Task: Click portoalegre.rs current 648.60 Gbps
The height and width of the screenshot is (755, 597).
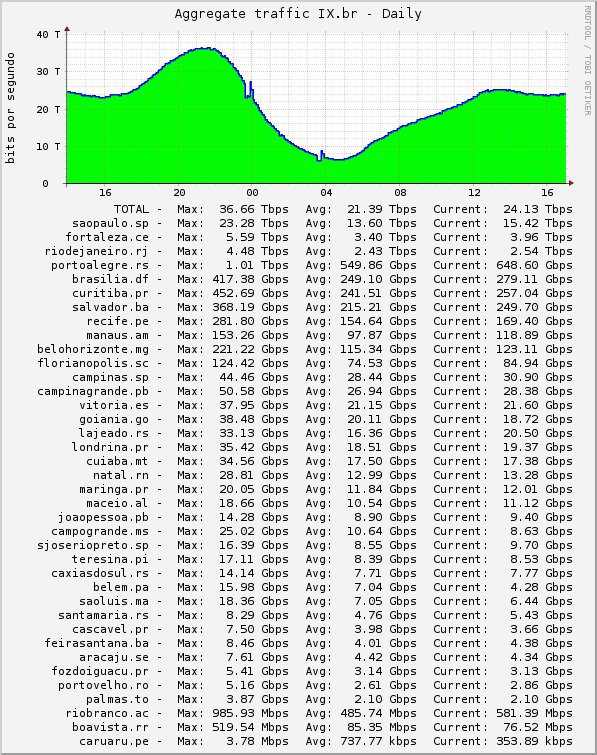Action: pyautogui.click(x=534, y=265)
